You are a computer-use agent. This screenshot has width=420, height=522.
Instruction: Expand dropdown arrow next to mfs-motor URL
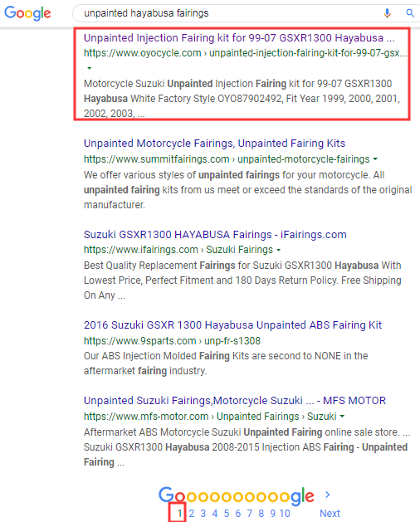pos(342,416)
